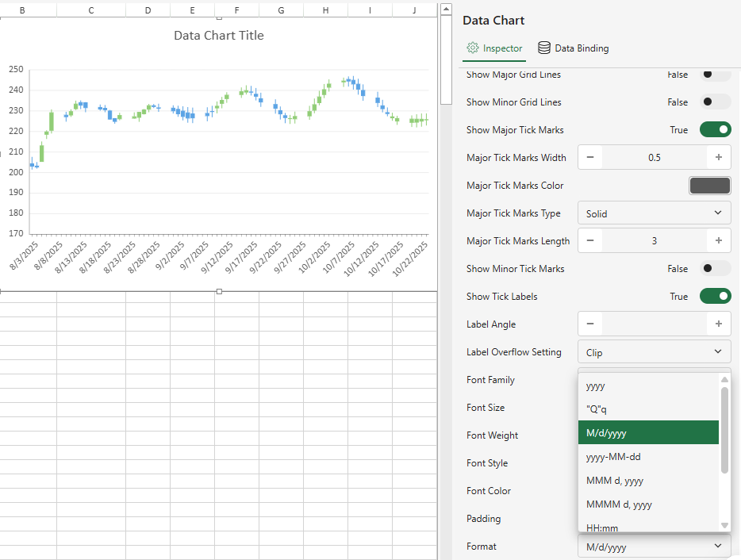Screen dimensions: 741x560
Task: Enable Show Minor Grid Lines switch
Action: (715, 102)
